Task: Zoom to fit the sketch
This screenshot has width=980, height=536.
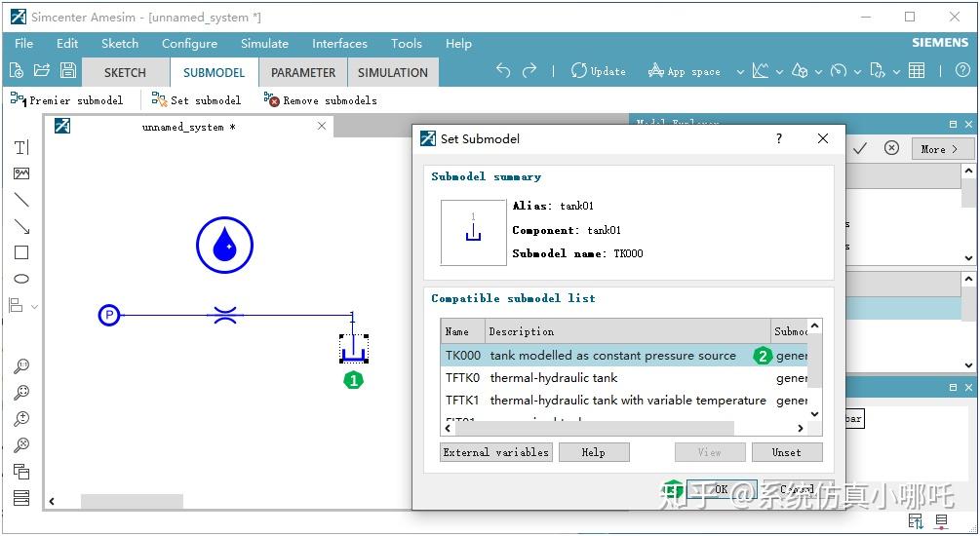Action: coord(21,393)
